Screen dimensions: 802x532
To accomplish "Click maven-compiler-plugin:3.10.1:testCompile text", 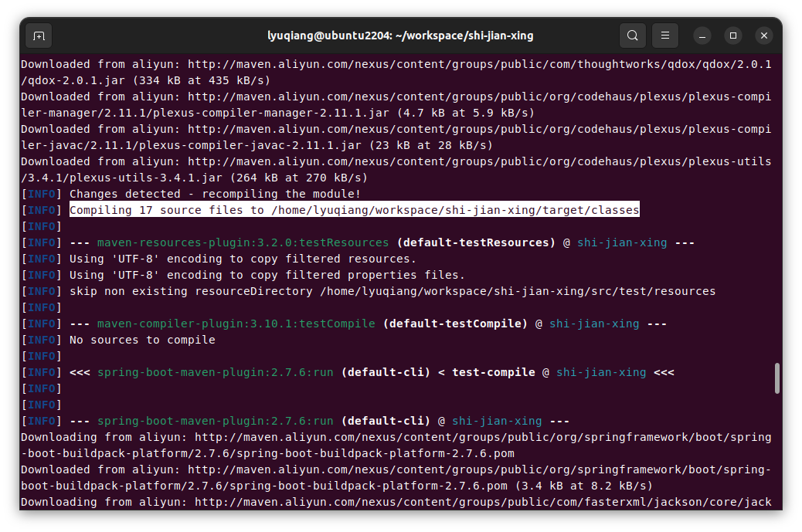I will pos(236,324).
